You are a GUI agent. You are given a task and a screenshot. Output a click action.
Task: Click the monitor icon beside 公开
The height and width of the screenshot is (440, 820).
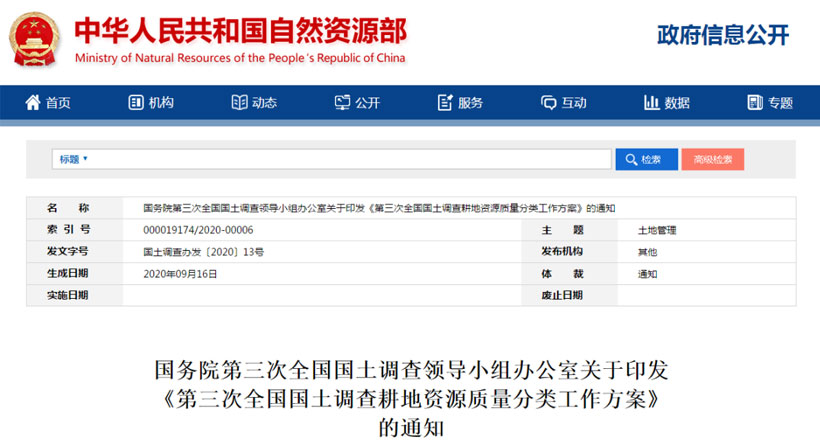(x=343, y=103)
